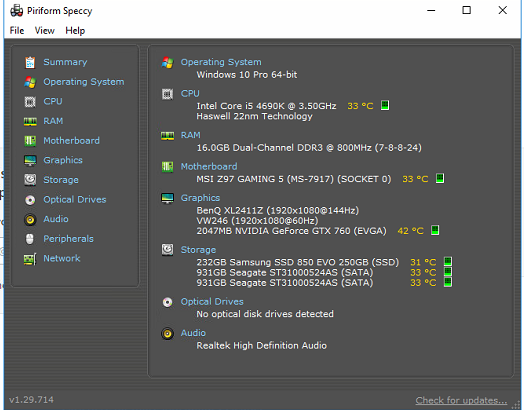
Task: Click the Audio speaker icon in summary panel
Action: click(x=167, y=333)
